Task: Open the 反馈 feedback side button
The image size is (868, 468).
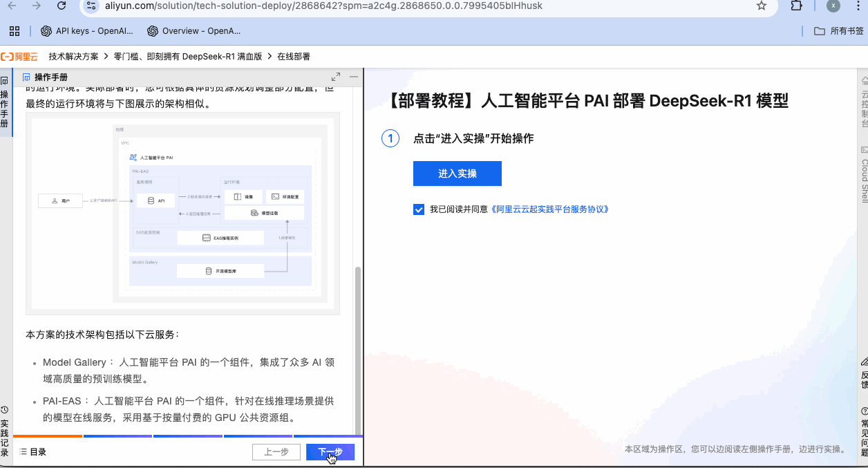Action: [864, 373]
